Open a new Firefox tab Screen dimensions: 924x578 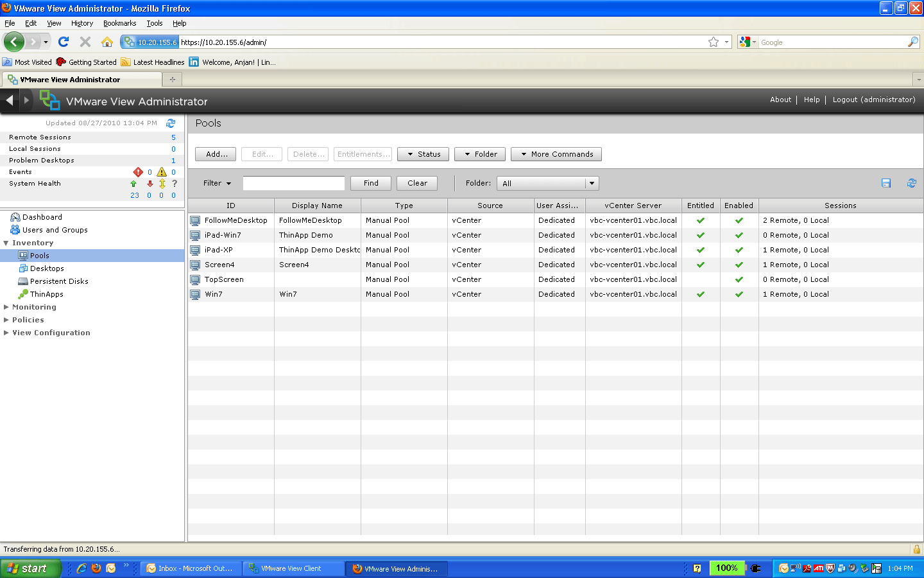tap(172, 80)
